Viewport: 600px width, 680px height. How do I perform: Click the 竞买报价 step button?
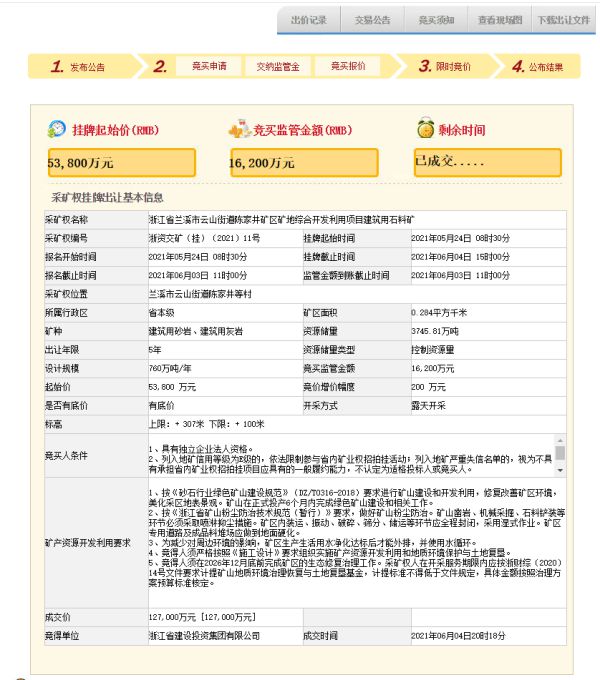click(348, 67)
